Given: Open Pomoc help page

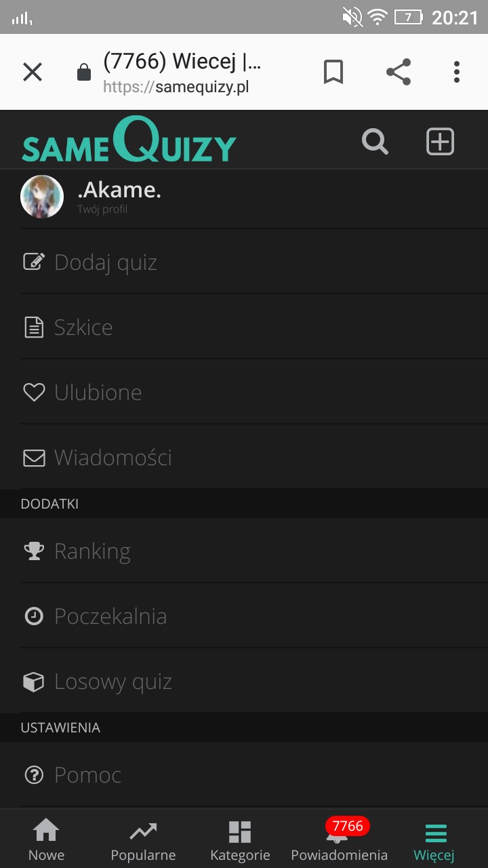Looking at the screenshot, I should 88,775.
